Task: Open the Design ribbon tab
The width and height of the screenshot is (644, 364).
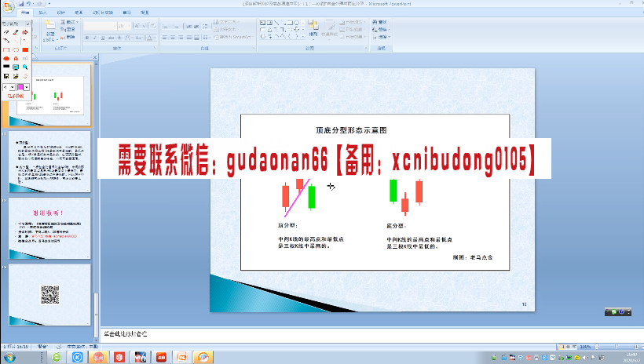Action: pos(60,13)
